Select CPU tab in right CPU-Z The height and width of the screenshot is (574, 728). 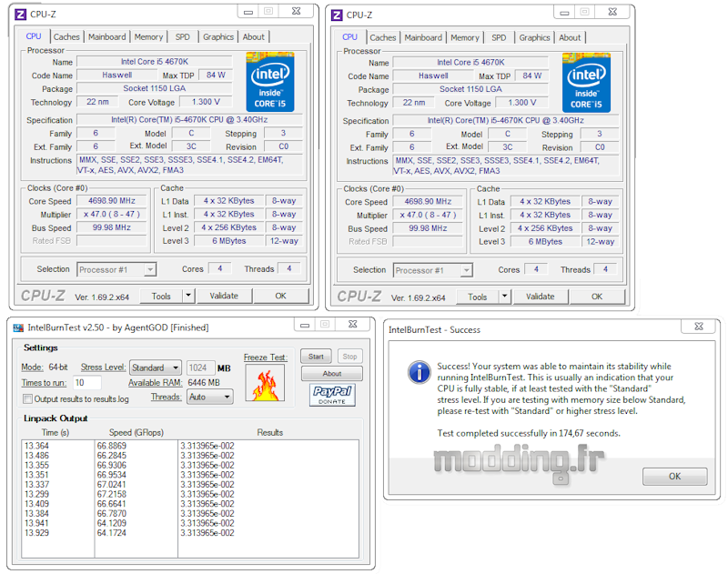350,37
